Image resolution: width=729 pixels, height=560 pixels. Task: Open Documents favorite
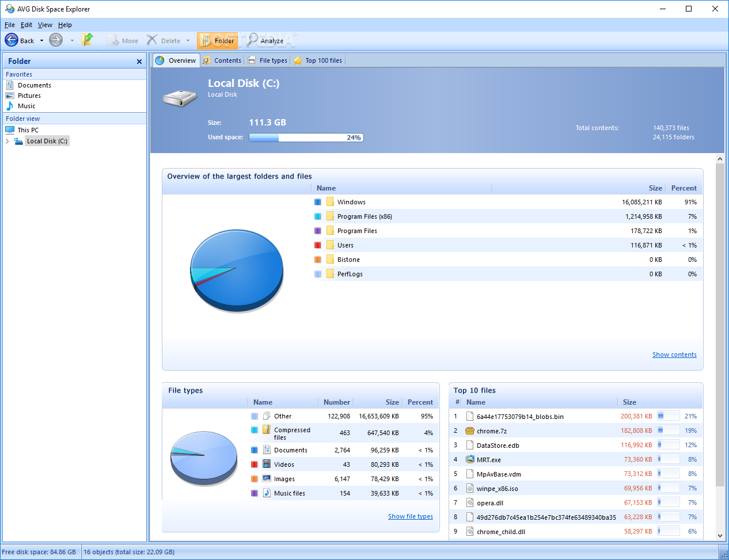click(x=35, y=85)
